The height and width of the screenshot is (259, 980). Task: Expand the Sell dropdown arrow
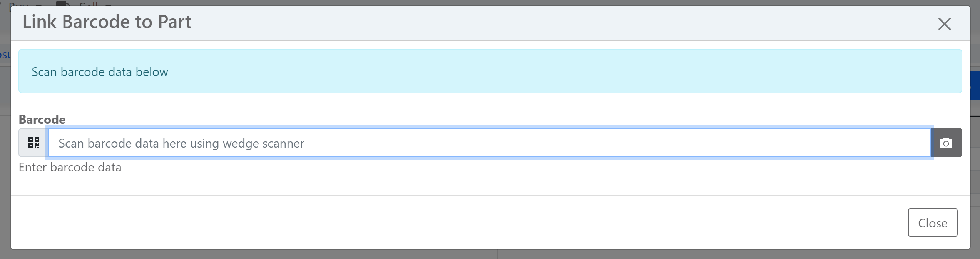coord(108,4)
